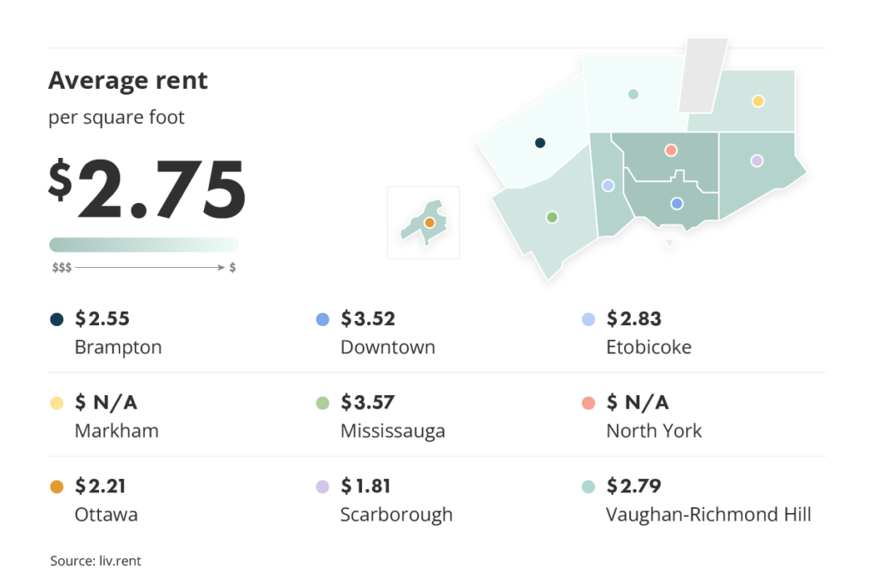Click the Vaughan-Richmond Hill legend label
Screen dimensions: 874x588
(708, 515)
